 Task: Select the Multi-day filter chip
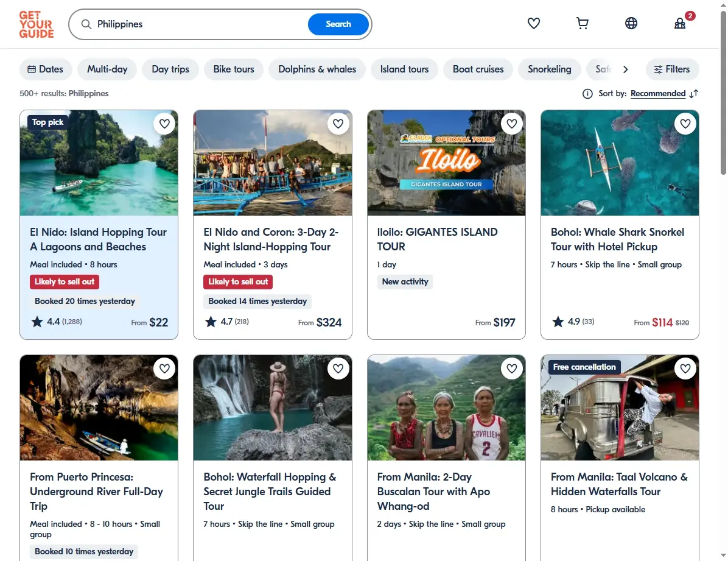coord(107,69)
